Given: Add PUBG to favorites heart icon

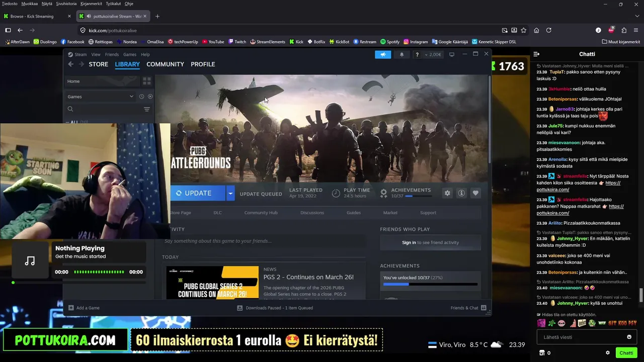Looking at the screenshot, I should click(x=475, y=193).
